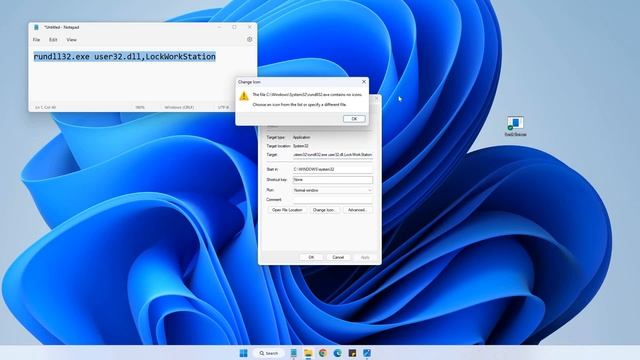640x360 pixels.
Task: Open Notepad's Edit menu
Action: (x=53, y=40)
